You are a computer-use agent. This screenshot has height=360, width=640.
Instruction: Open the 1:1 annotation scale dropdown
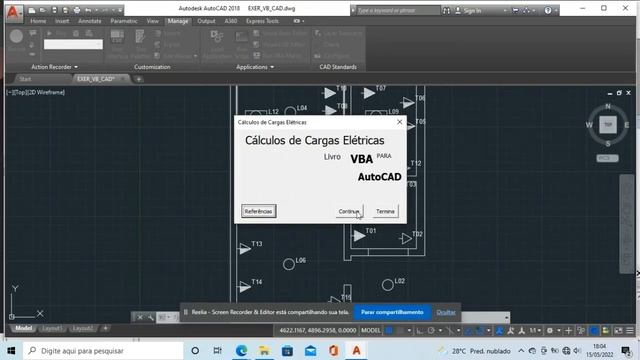pos(535,331)
